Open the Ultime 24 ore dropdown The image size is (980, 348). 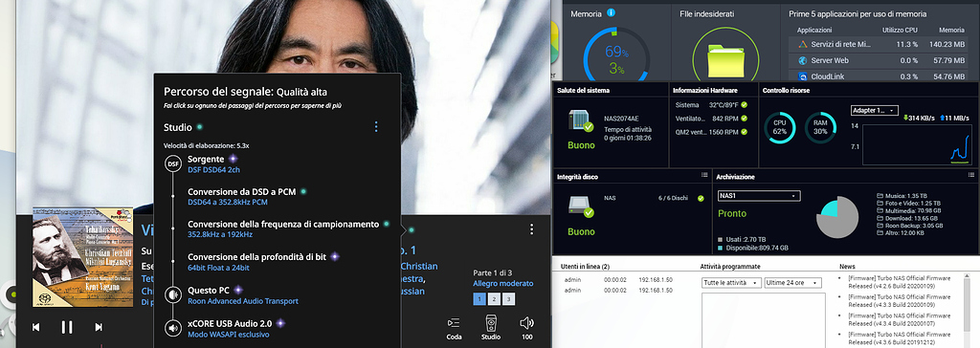(793, 283)
